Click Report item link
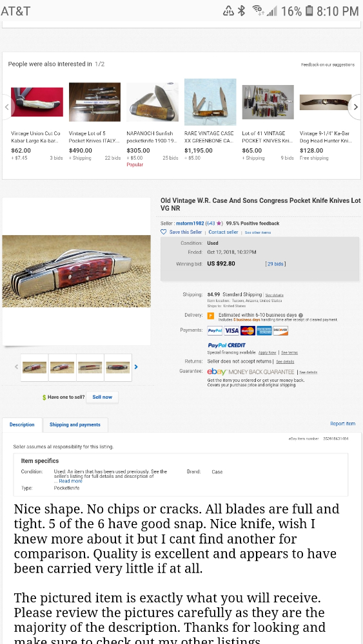 click(342, 424)
